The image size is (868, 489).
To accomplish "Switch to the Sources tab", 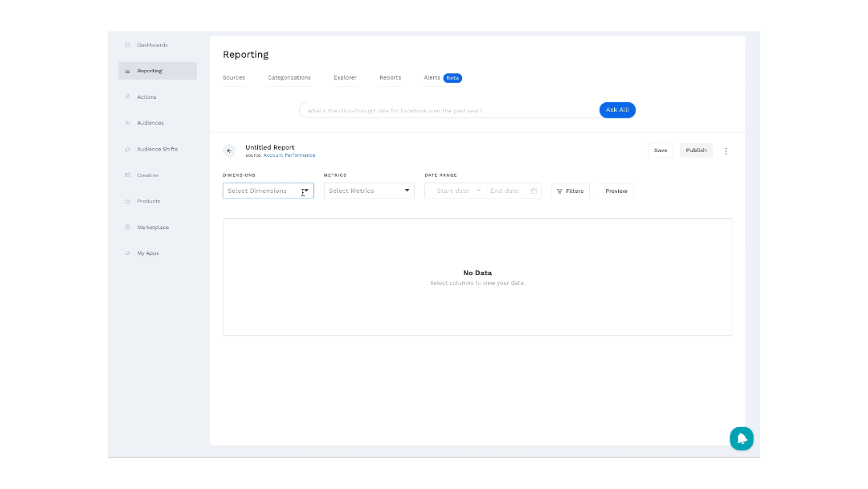I will (x=234, y=78).
